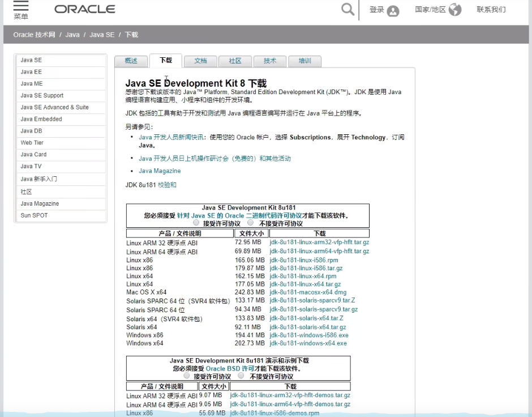Open Java SE Advanced & Suite in sidebar

tap(61, 107)
